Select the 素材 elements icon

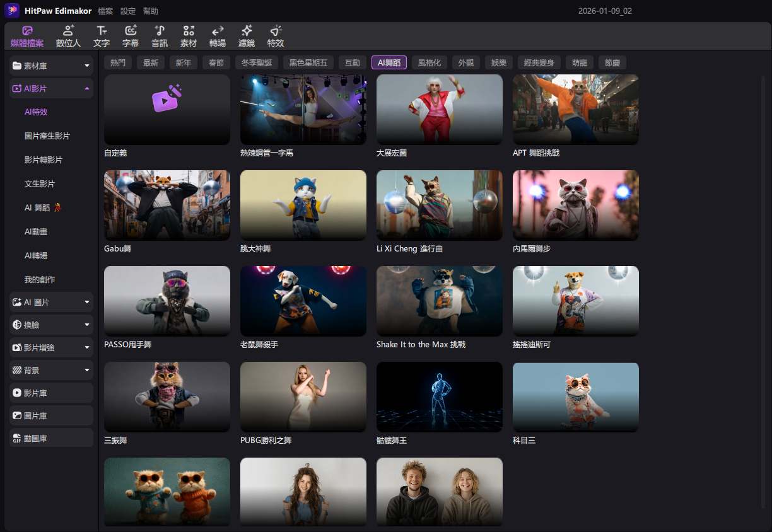pyautogui.click(x=189, y=37)
